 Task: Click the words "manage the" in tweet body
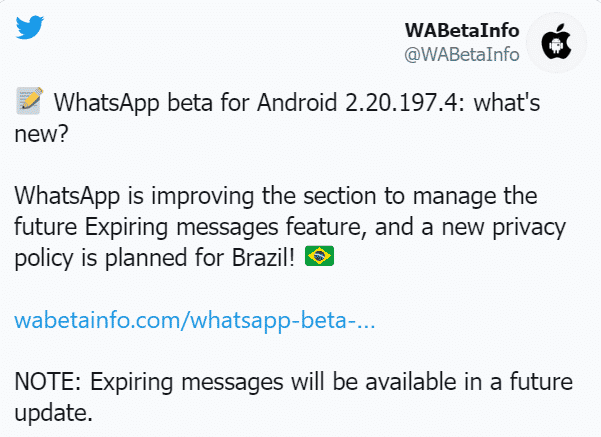click(x=475, y=197)
